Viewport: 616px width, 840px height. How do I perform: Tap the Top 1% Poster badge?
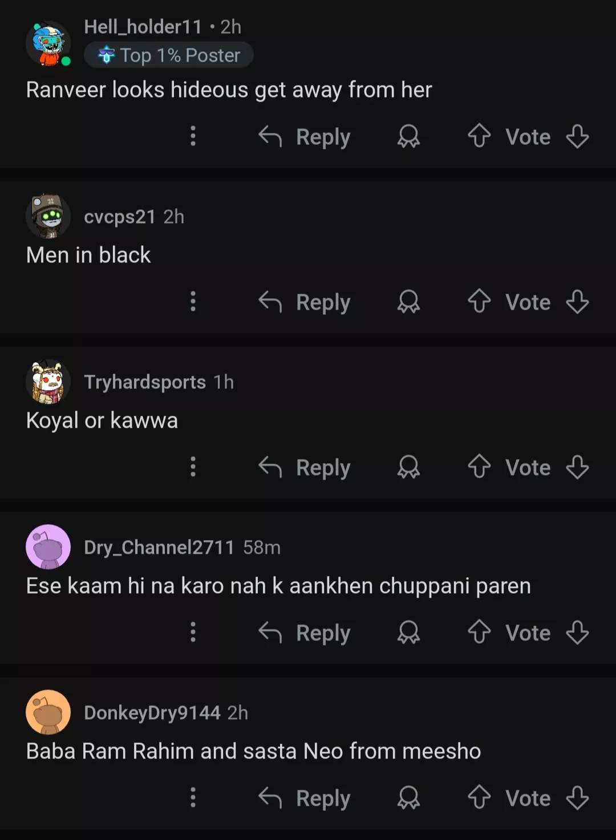(169, 55)
